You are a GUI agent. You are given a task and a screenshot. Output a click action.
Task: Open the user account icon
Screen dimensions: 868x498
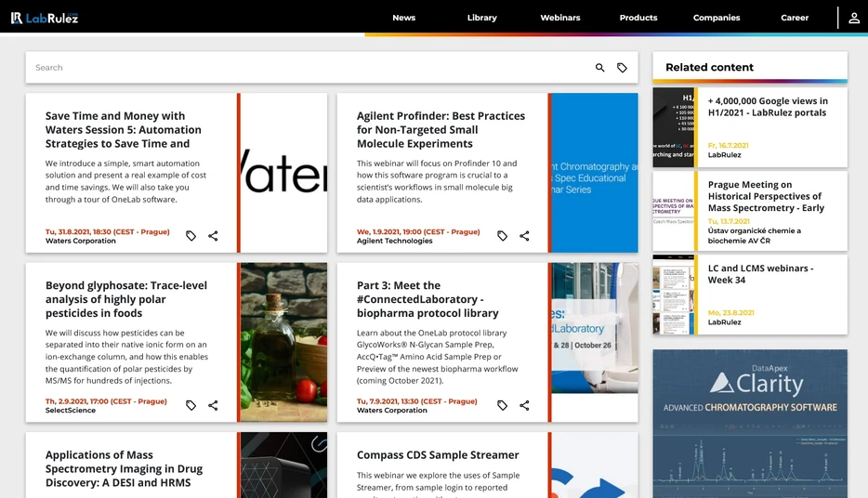pyautogui.click(x=854, y=18)
